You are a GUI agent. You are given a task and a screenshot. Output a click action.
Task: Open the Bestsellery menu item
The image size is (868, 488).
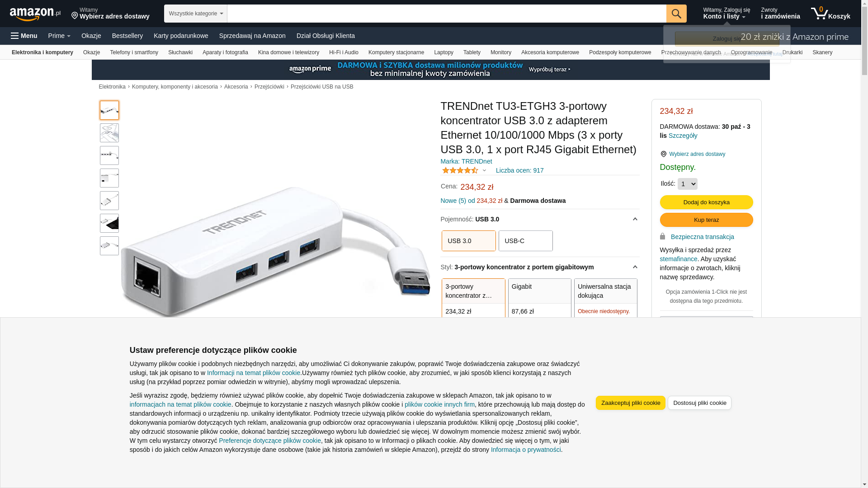(x=127, y=36)
